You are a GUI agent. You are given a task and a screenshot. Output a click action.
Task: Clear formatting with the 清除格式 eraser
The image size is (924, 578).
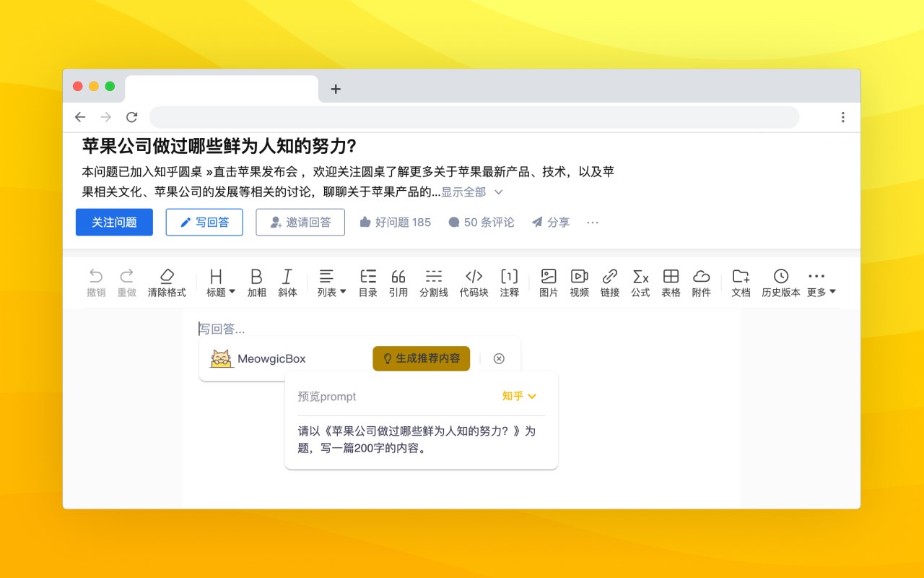pyautogui.click(x=167, y=282)
